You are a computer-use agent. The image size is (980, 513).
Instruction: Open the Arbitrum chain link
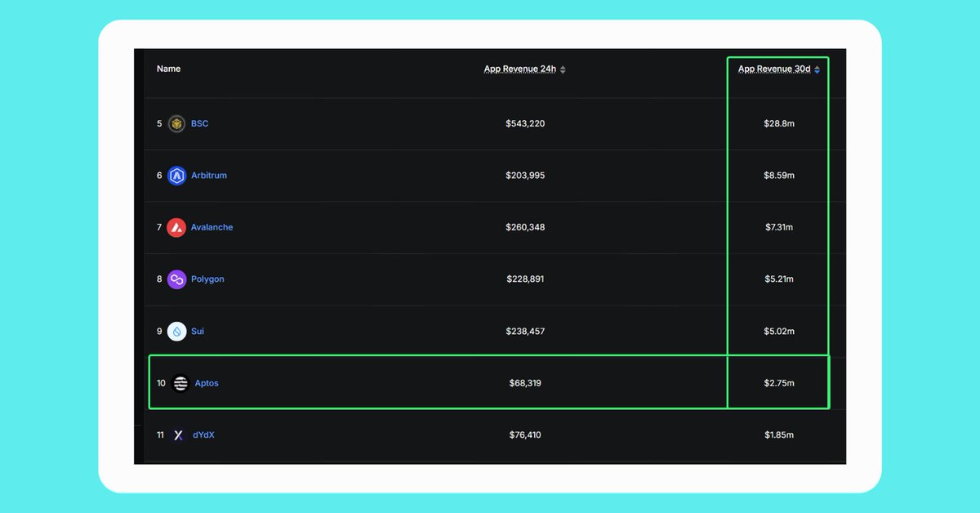209,176
